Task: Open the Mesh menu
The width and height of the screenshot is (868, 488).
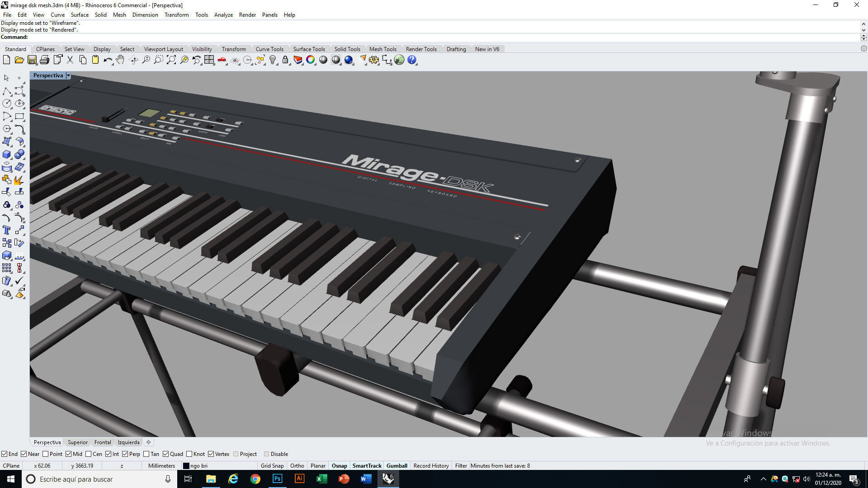Action: click(x=119, y=15)
